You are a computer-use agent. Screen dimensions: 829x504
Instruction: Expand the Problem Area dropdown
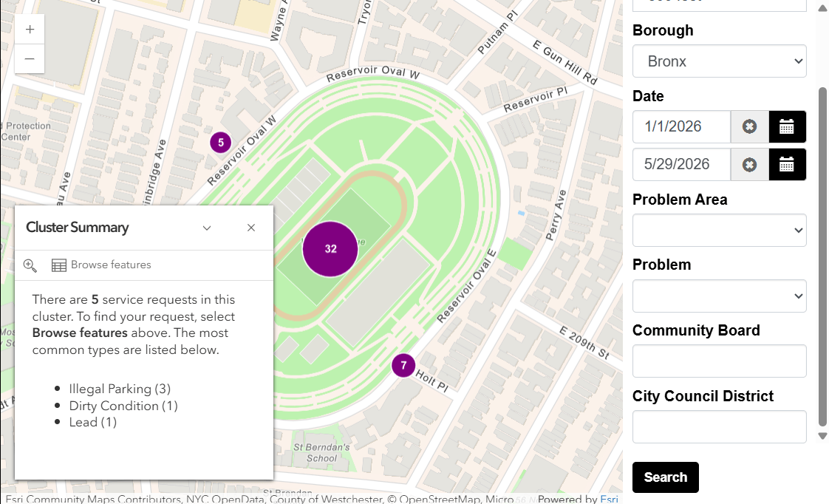(719, 231)
